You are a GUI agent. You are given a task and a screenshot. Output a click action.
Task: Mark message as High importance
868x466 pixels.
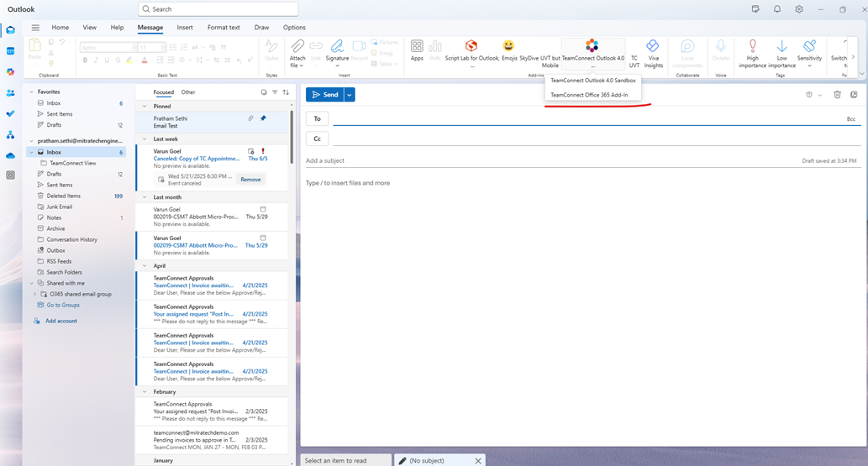click(x=752, y=53)
